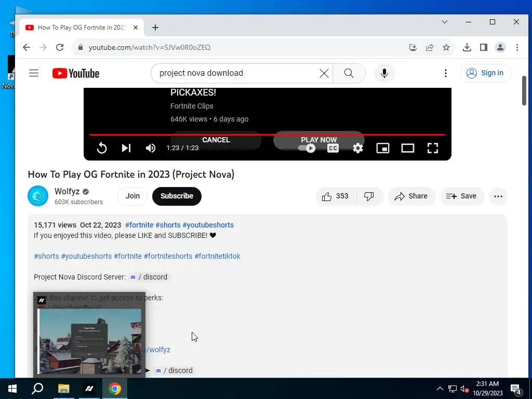Reload the current page

tap(60, 47)
